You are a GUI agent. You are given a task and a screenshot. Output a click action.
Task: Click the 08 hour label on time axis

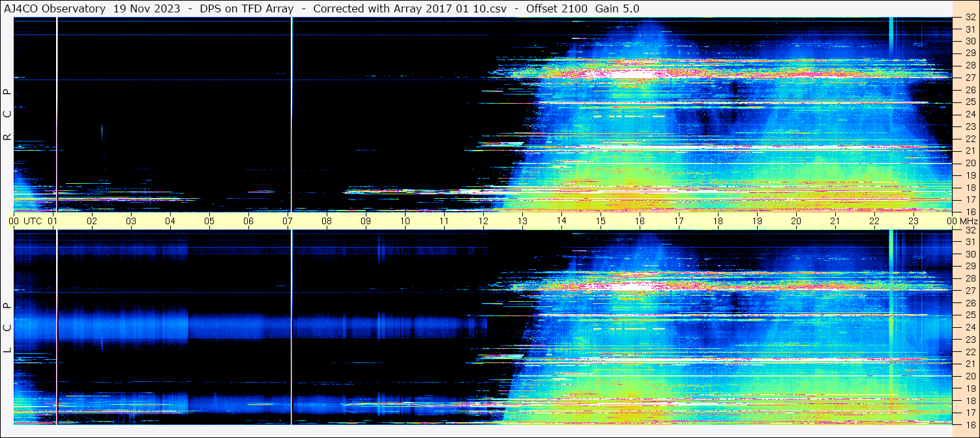pyautogui.click(x=327, y=221)
